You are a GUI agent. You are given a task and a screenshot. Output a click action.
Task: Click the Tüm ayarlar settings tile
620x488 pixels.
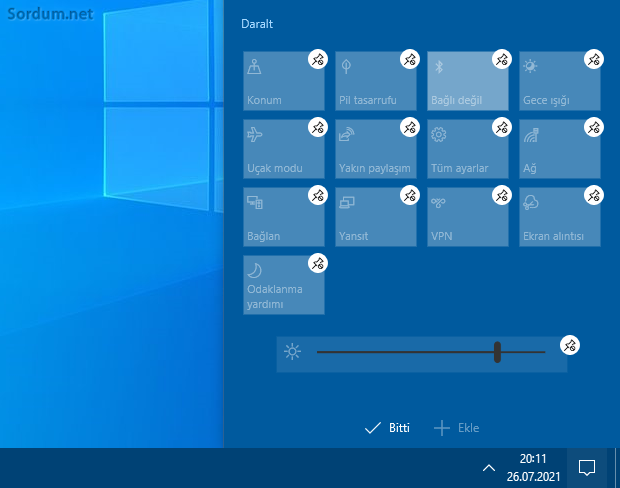click(x=468, y=149)
